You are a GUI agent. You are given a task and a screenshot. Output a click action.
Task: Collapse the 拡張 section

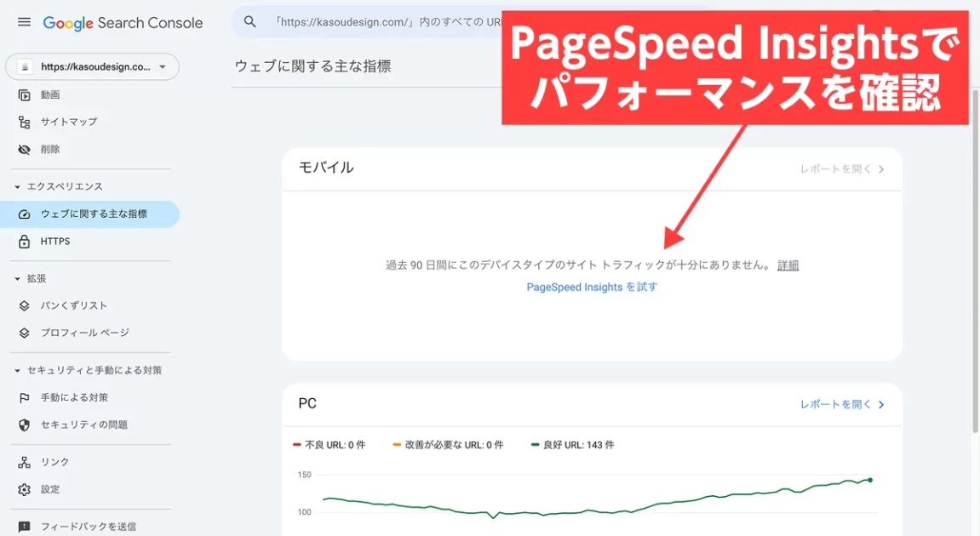pos(17,279)
